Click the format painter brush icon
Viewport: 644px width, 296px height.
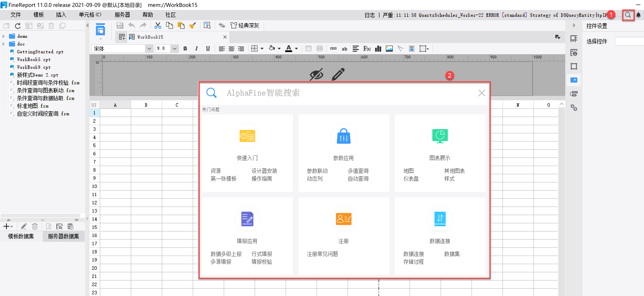click(x=193, y=26)
